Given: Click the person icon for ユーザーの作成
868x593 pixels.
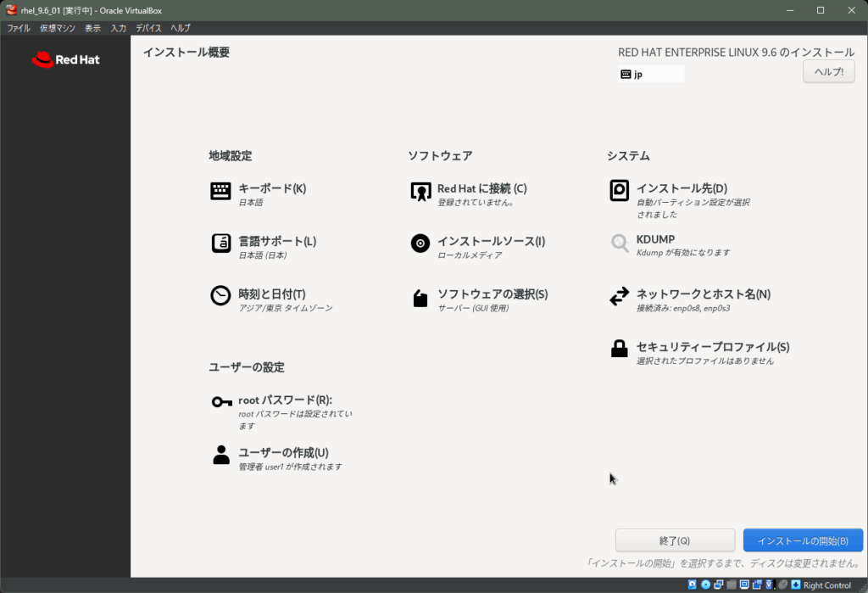Looking at the screenshot, I should [x=221, y=455].
